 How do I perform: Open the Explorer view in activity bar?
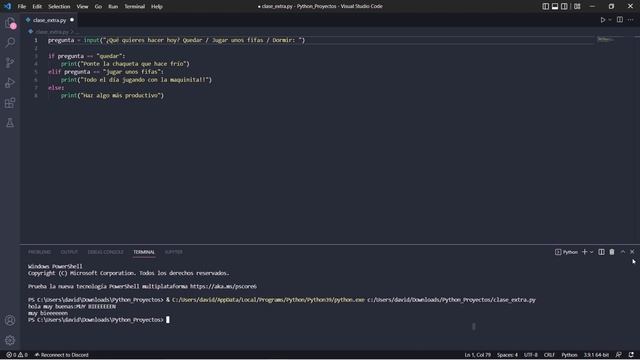[10, 23]
